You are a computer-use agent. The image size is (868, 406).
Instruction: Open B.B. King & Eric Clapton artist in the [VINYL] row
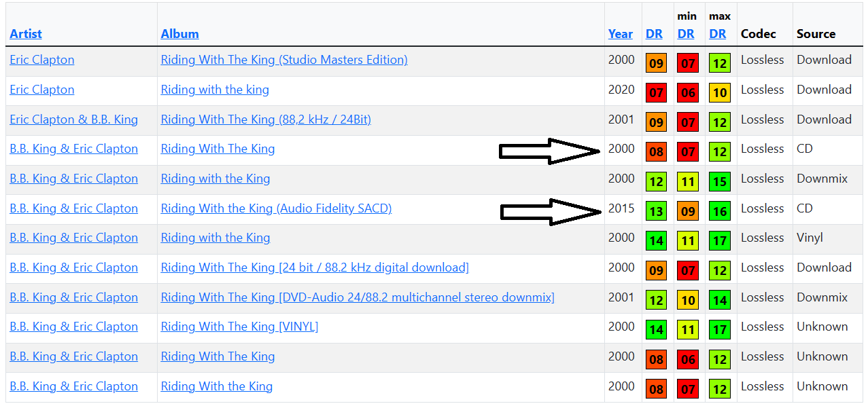(x=73, y=327)
